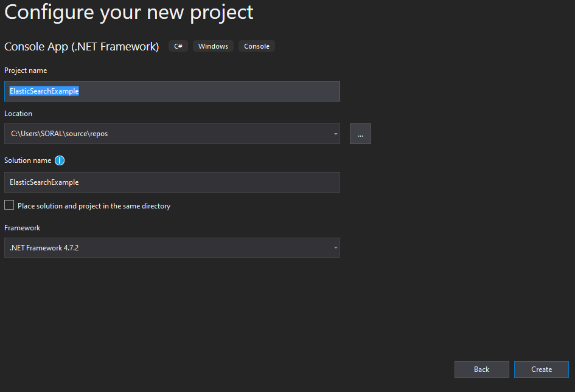This screenshot has width=575, height=392.
Task: Click the Solution name label text
Action: (28, 160)
